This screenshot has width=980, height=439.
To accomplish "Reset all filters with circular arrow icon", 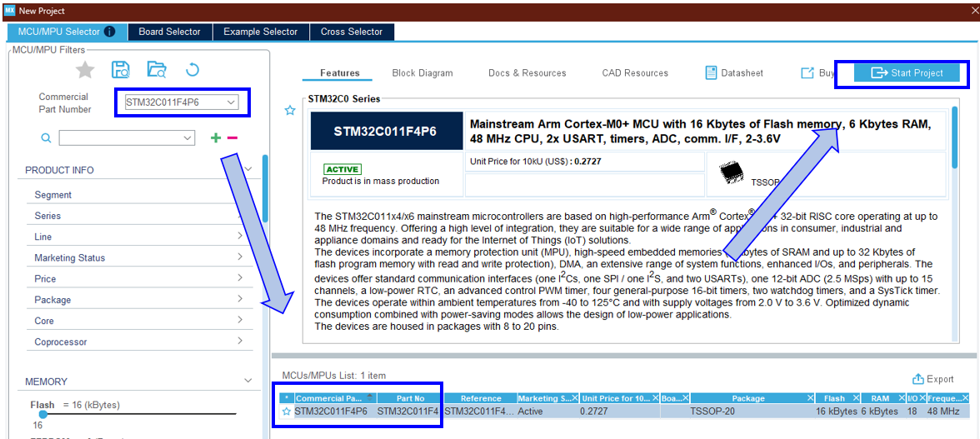I will (x=192, y=69).
